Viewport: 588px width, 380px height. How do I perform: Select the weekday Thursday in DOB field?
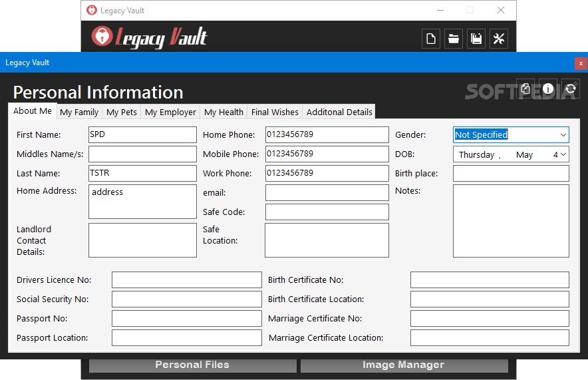pyautogui.click(x=476, y=155)
